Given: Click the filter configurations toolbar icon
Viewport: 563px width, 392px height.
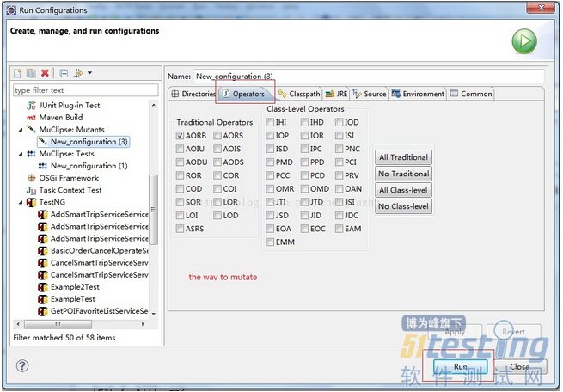Looking at the screenshot, I should [77, 73].
